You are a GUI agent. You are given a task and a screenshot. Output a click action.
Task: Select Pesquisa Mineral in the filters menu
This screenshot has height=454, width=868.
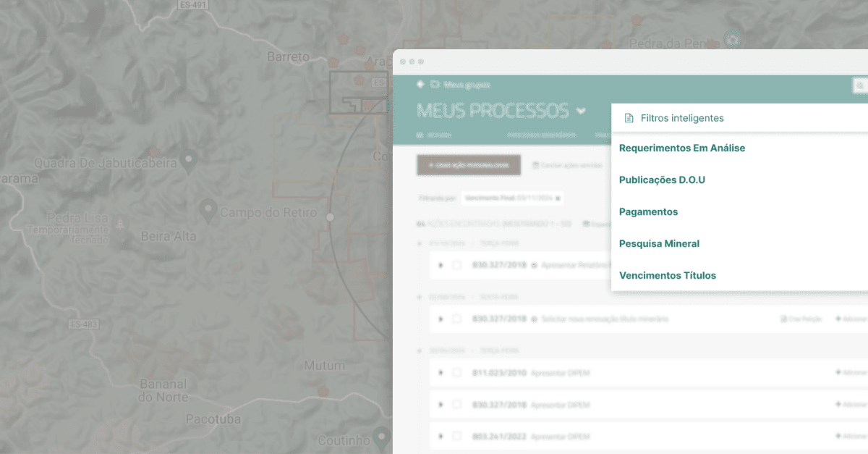pyautogui.click(x=659, y=243)
